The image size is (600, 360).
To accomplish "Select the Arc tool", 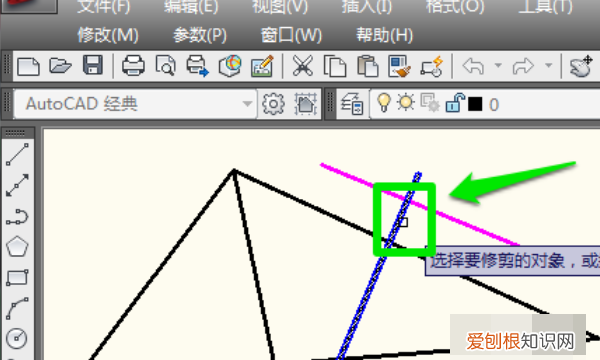I will [17, 308].
